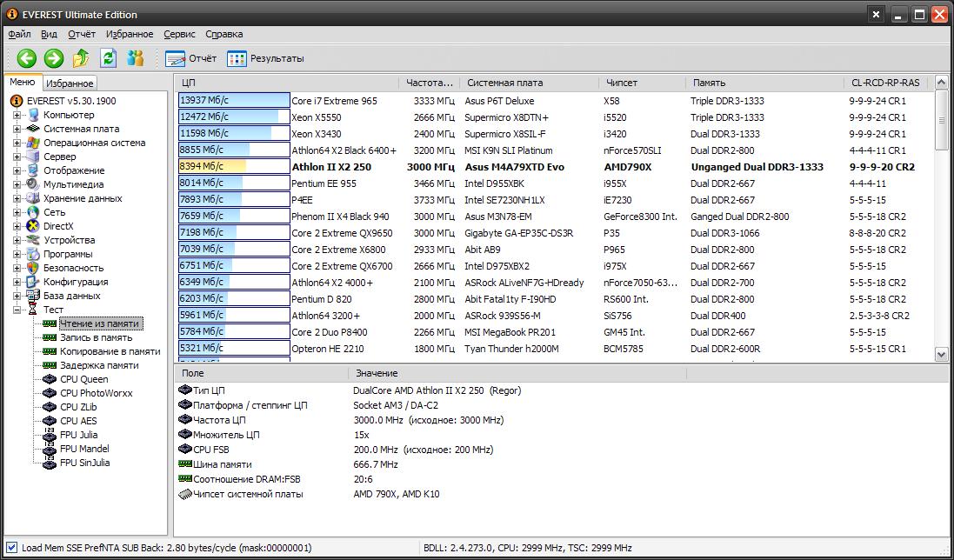
Task: Select the Сеть tree icon
Action: coord(33,212)
